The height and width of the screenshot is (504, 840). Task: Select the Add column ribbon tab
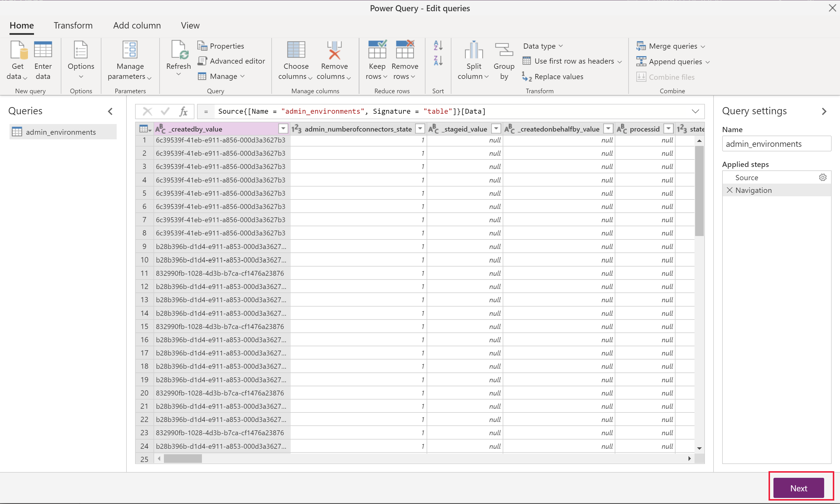click(x=136, y=25)
